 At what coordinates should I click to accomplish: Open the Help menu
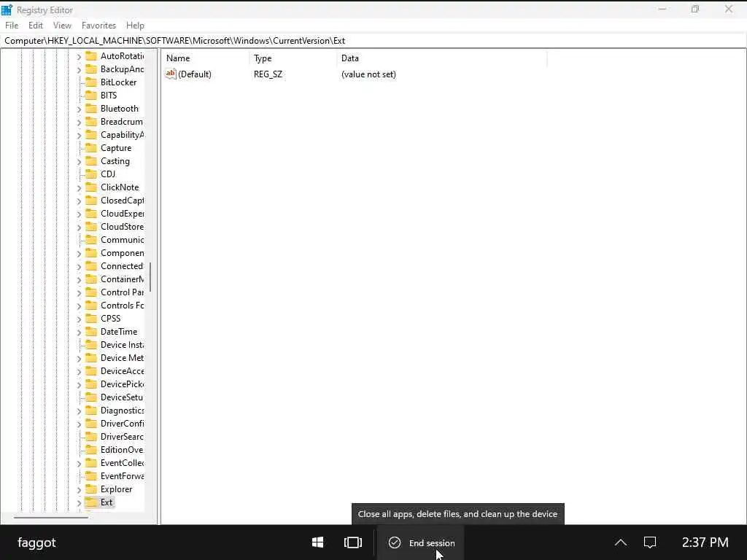click(135, 26)
